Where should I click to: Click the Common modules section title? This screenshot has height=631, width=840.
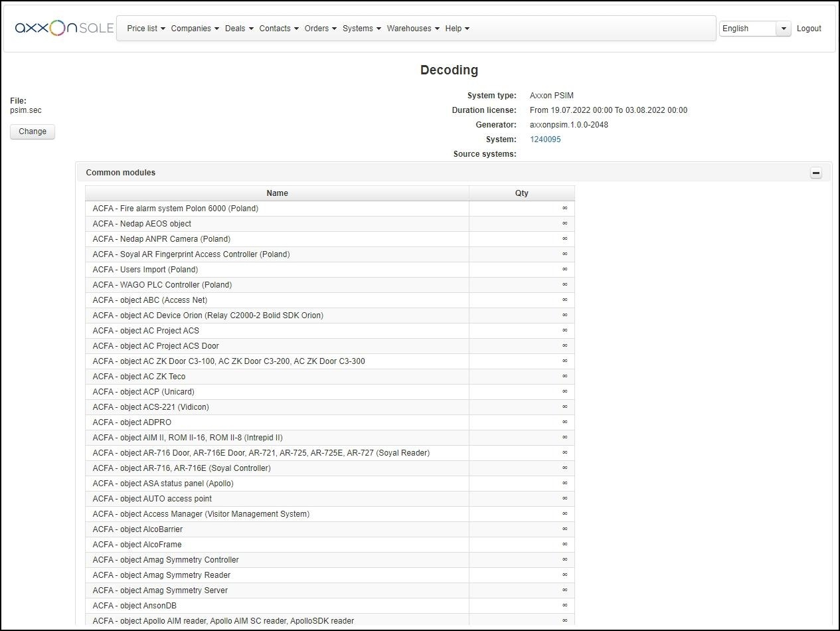(121, 173)
